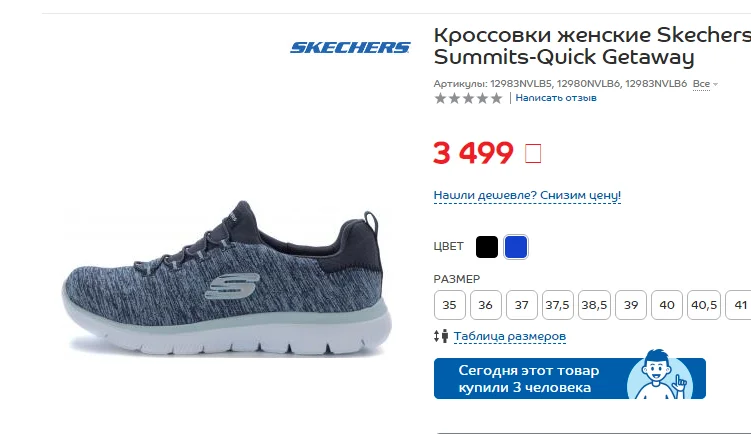Click the ruble currency symbol box
The width and height of the screenshot is (751, 434).
[x=533, y=154]
